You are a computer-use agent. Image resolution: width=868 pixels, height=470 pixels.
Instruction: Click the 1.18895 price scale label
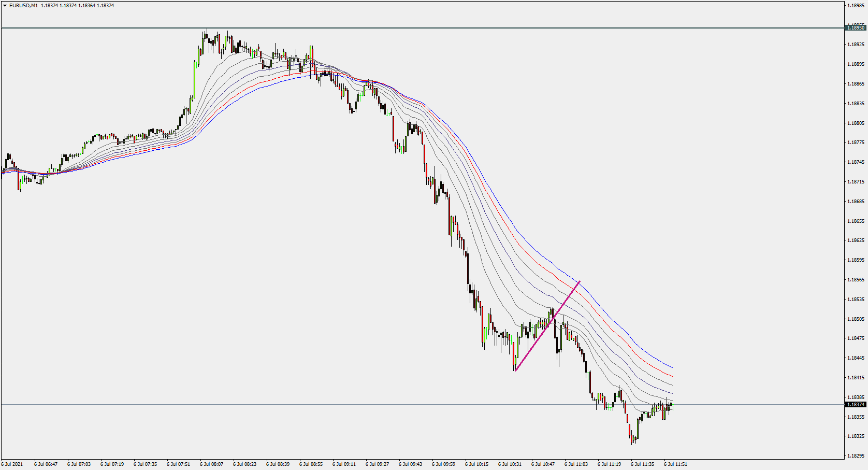point(856,64)
